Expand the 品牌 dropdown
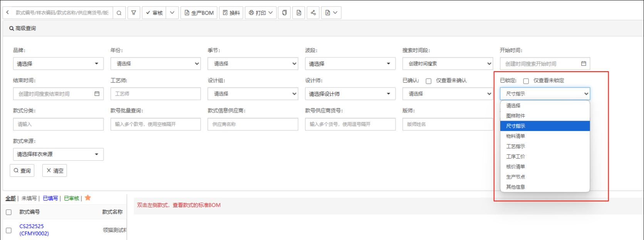Screen dimensions: 644x240 point(58,64)
